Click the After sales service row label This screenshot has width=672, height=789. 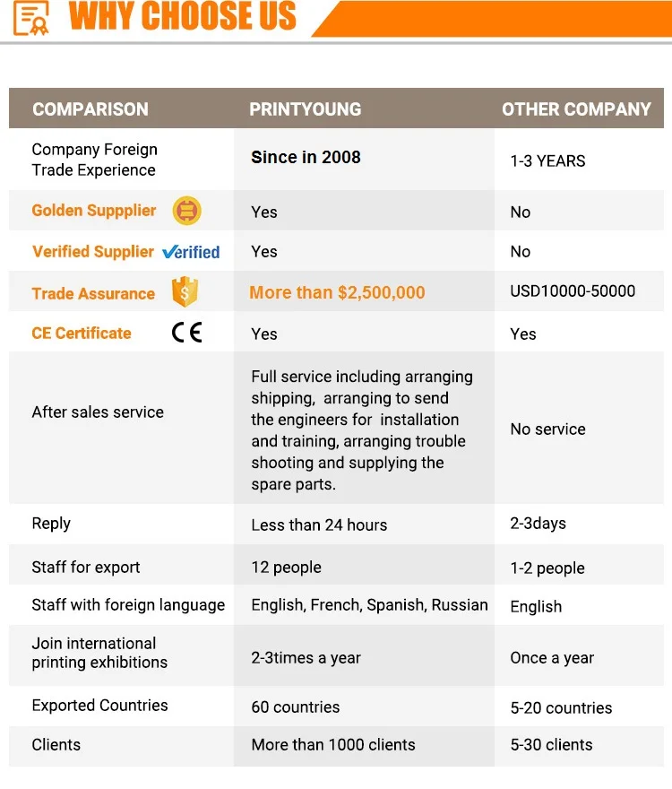click(x=98, y=412)
